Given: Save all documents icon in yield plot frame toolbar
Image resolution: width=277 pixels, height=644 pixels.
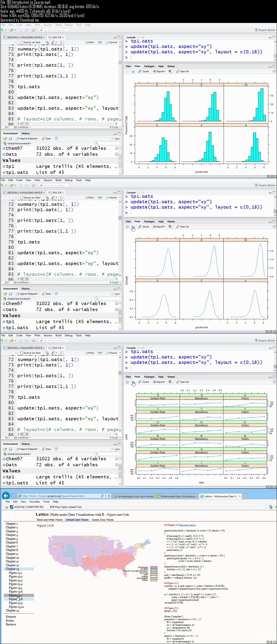Looking at the screenshot, I should coord(26,340).
